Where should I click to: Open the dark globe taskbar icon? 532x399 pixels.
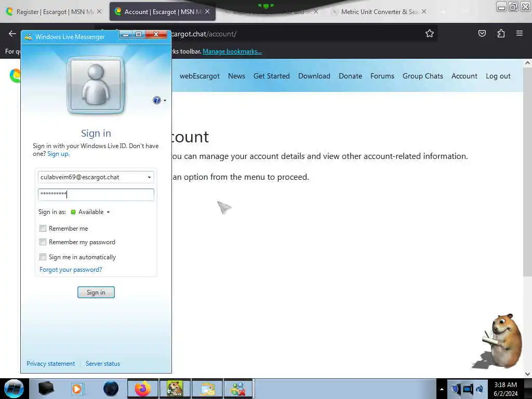pyautogui.click(x=111, y=389)
